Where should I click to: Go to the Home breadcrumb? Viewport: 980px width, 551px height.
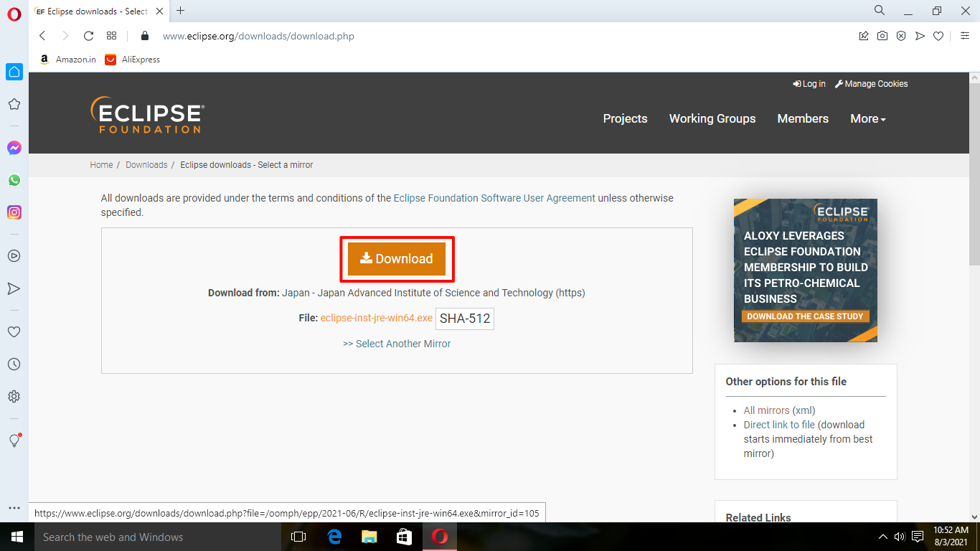101,165
